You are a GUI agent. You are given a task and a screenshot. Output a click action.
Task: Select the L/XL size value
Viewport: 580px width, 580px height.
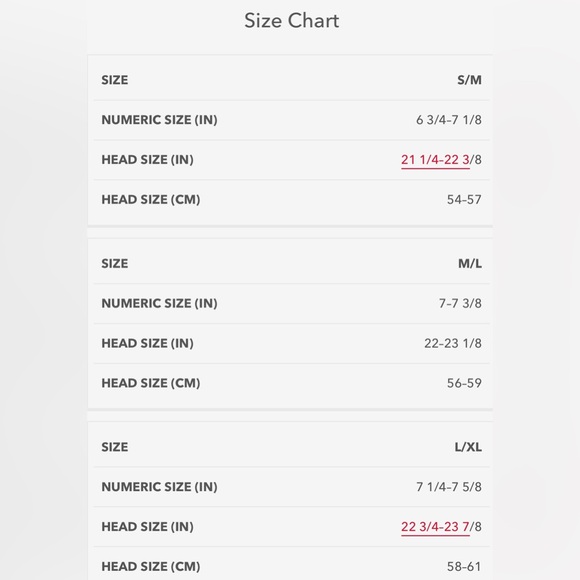coord(468,447)
